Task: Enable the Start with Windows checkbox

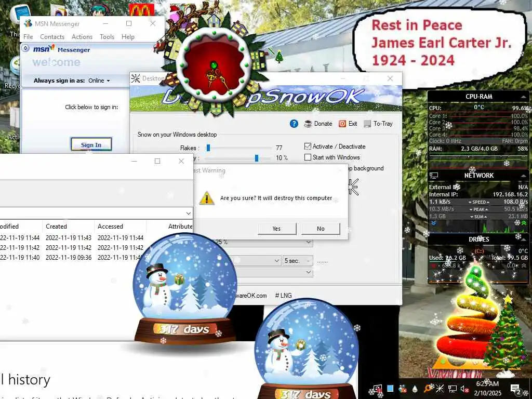Action: coord(308,157)
